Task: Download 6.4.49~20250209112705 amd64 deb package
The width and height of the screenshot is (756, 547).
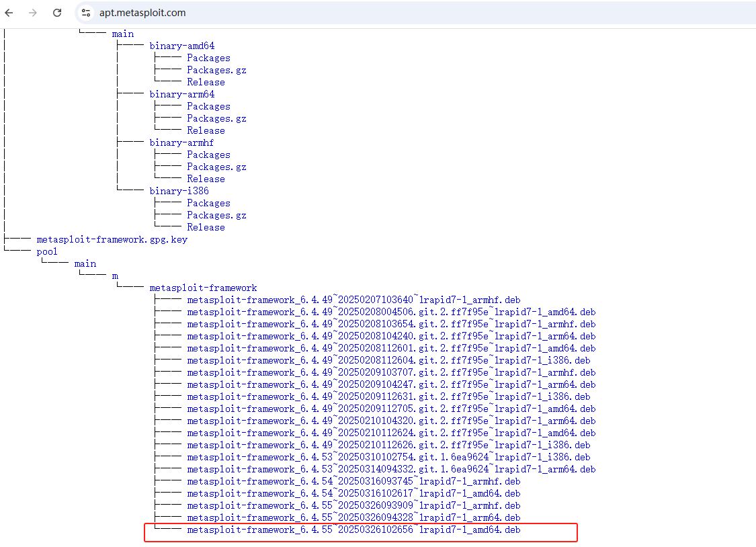Action: pyautogui.click(x=391, y=409)
